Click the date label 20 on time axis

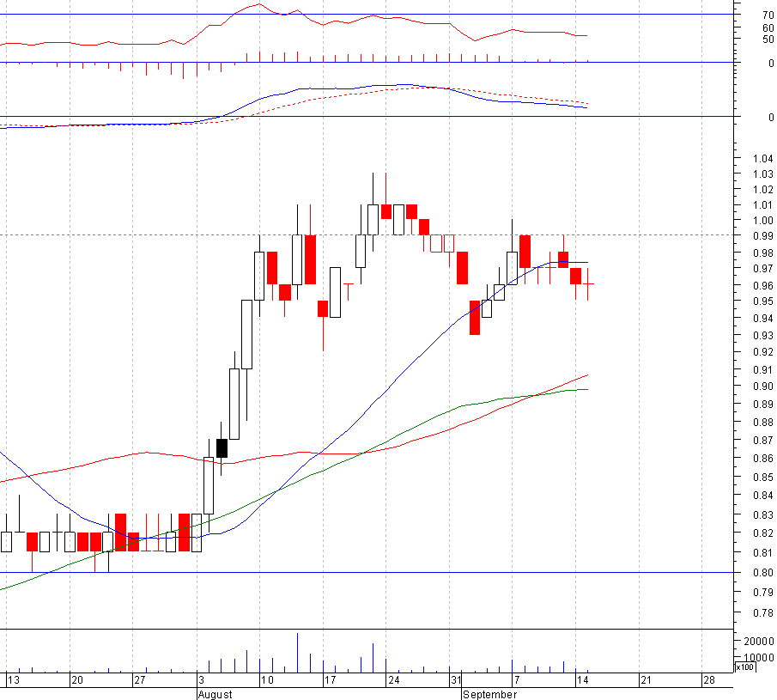point(77,680)
